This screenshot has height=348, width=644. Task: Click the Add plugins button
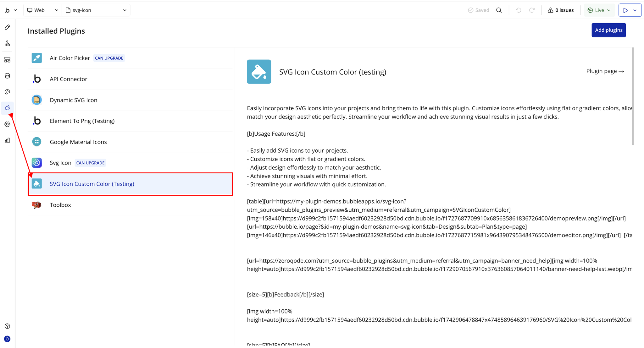tap(608, 30)
